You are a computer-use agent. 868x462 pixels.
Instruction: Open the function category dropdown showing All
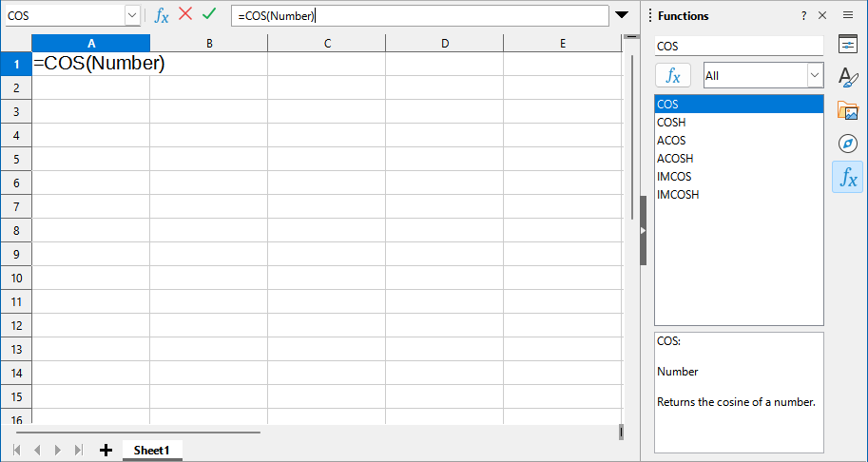coord(763,75)
